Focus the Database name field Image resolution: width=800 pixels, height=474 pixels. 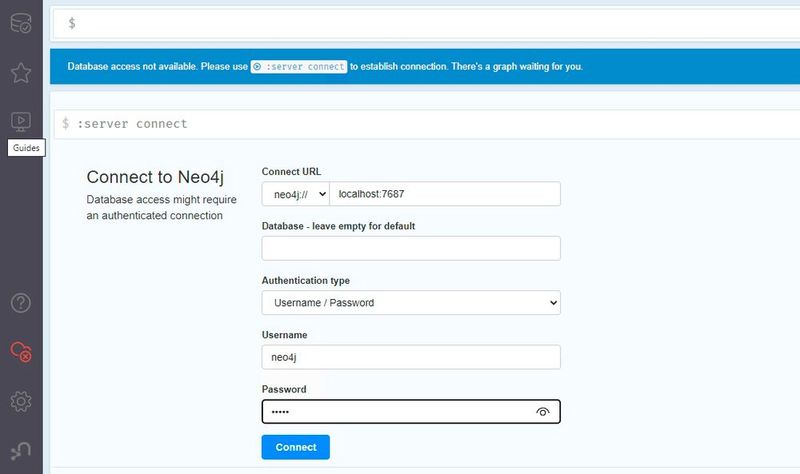coord(411,248)
